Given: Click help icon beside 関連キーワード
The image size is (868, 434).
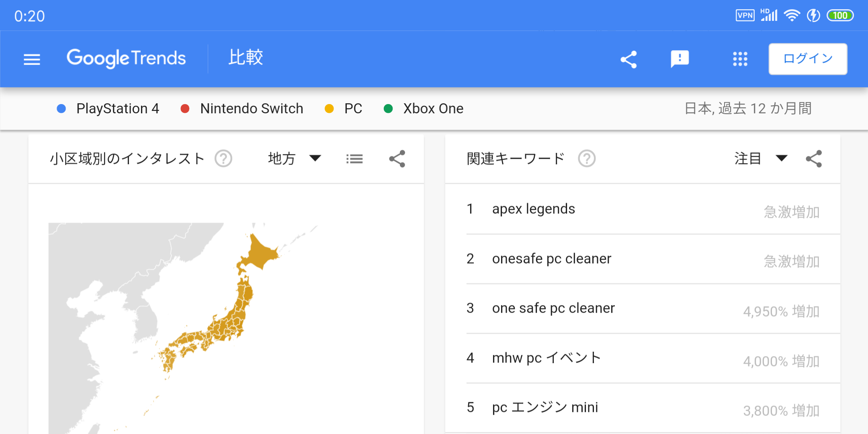Looking at the screenshot, I should click(x=587, y=159).
